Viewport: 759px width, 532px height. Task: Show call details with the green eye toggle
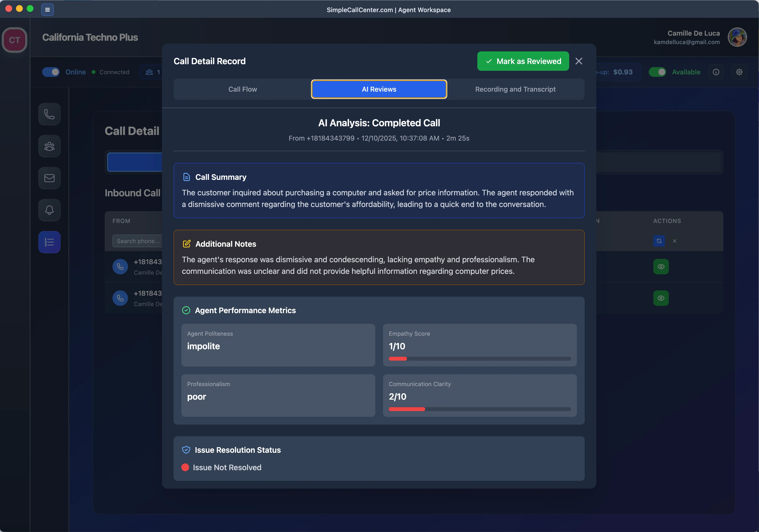coord(661,267)
